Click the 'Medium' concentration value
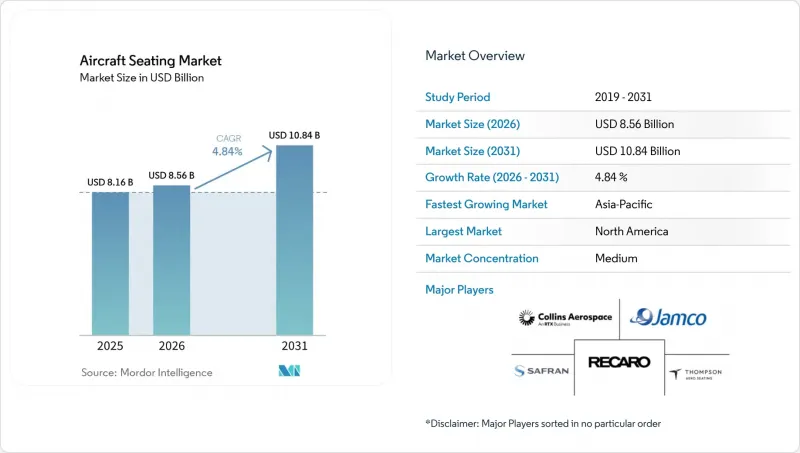Viewport: 800px width, 453px height. [616, 259]
